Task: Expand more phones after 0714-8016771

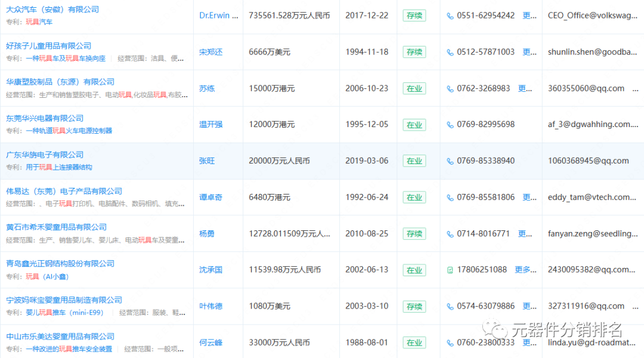Action: [525, 233]
